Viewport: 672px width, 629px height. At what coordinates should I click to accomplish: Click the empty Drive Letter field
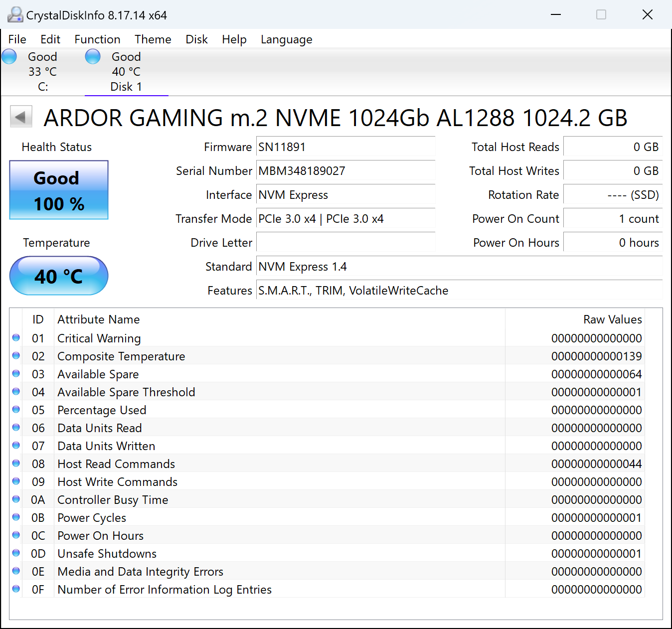[x=345, y=243]
